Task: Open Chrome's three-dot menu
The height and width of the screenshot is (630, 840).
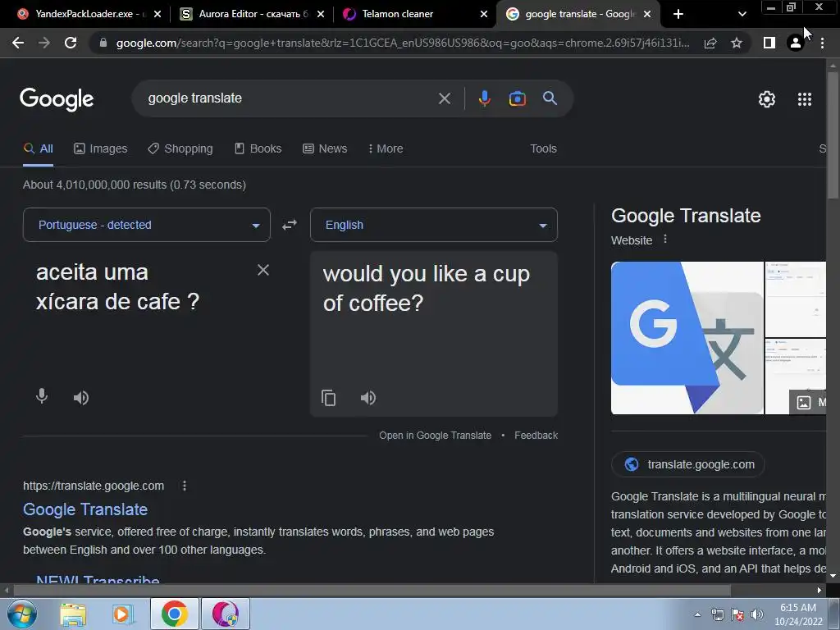Action: (822, 43)
